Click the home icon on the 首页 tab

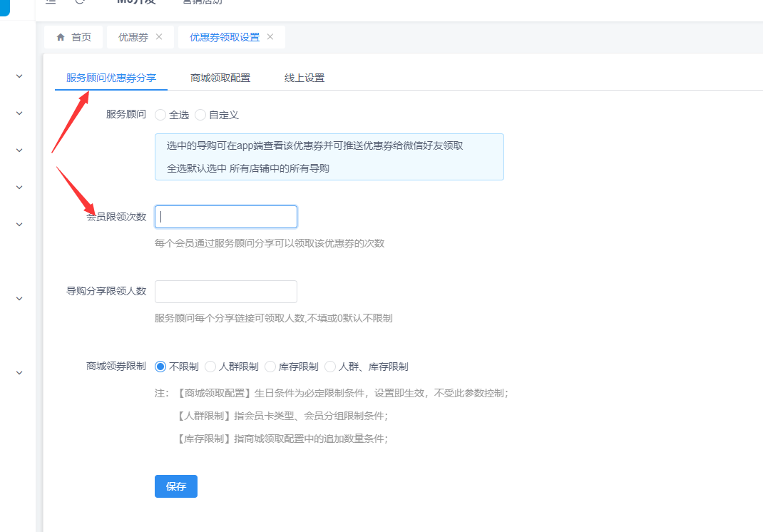pyautogui.click(x=61, y=37)
